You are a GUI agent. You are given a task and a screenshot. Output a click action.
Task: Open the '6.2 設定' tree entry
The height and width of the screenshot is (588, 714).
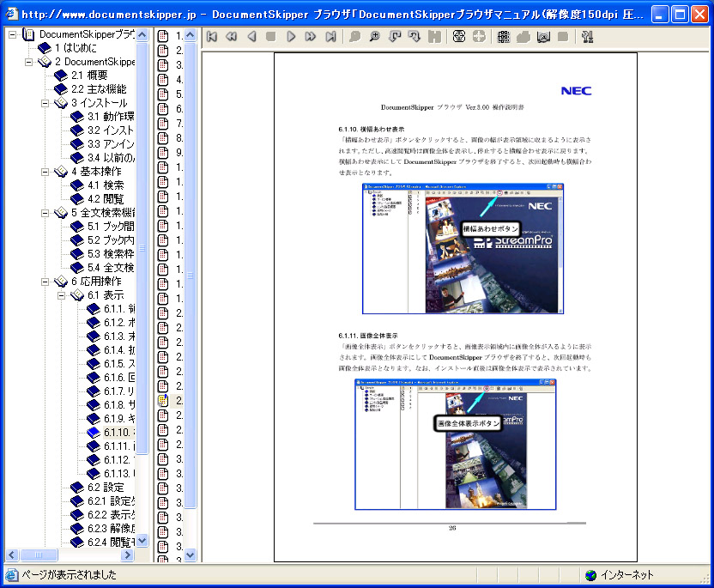pyautogui.click(x=106, y=488)
